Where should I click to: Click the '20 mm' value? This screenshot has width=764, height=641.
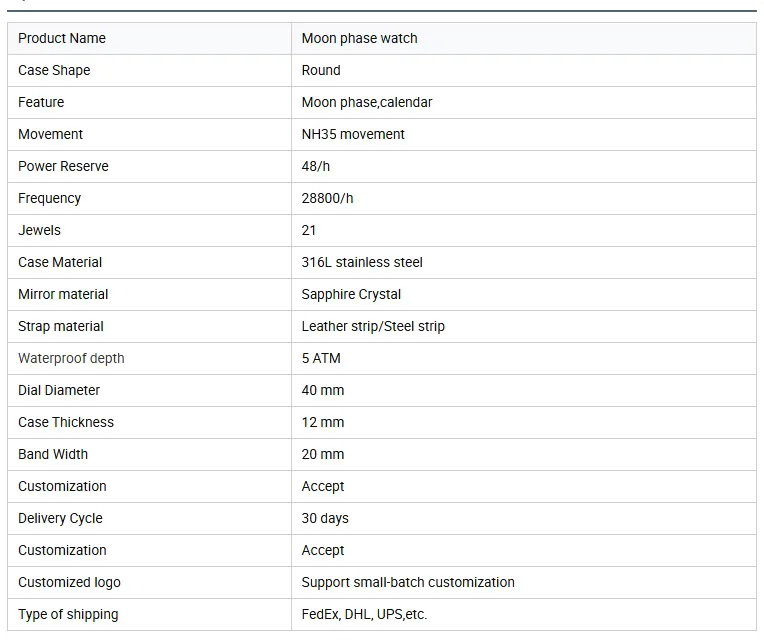[323, 454]
